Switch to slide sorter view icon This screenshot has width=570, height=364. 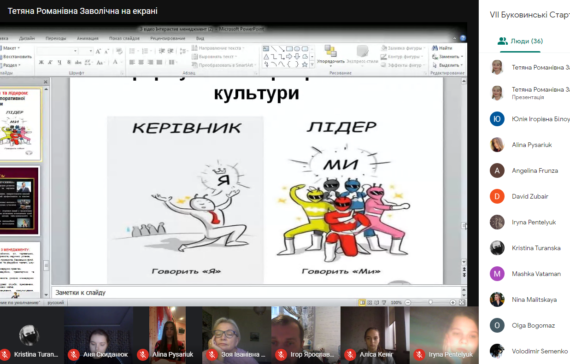369,302
